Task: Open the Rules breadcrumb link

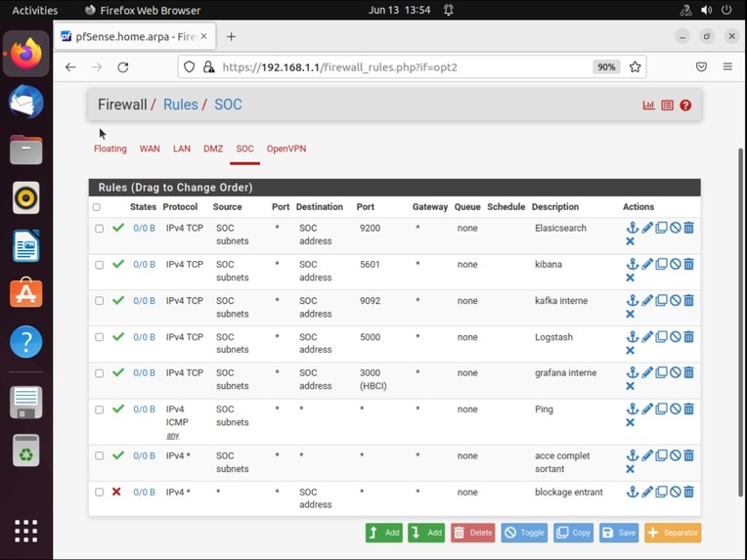Action: (x=181, y=105)
